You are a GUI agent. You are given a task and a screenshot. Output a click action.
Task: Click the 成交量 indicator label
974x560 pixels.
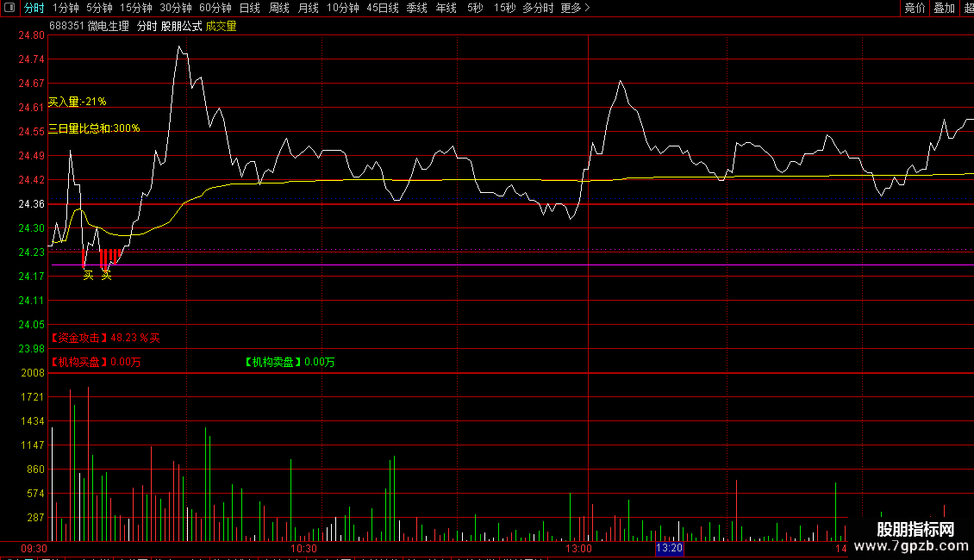pyautogui.click(x=221, y=27)
